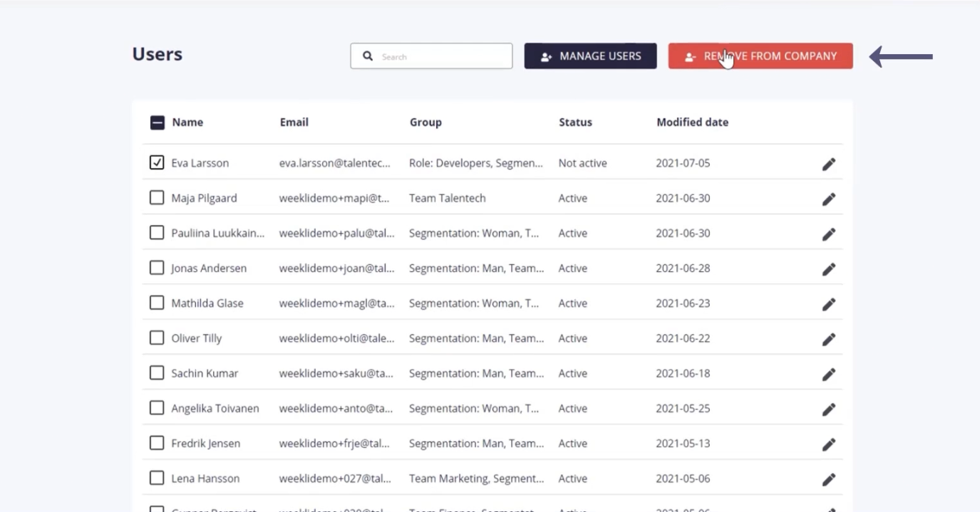Edit Pauliina Luukkainen via pencil icon
This screenshot has width=980, height=512.
click(x=828, y=234)
